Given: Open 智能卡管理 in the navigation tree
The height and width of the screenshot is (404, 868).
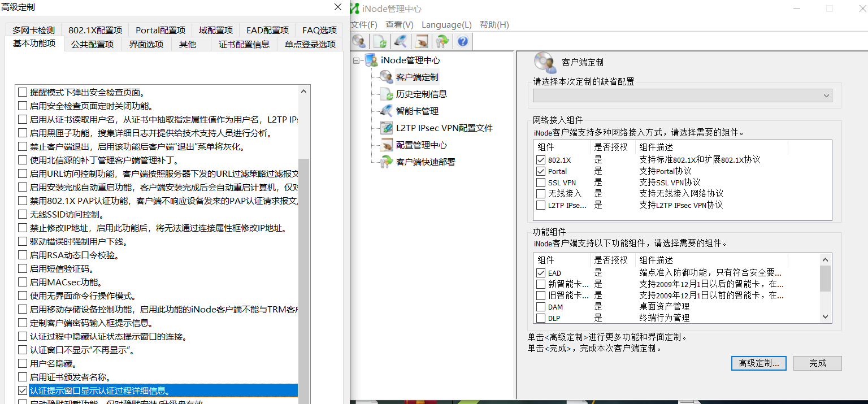Looking at the screenshot, I should coord(417,111).
